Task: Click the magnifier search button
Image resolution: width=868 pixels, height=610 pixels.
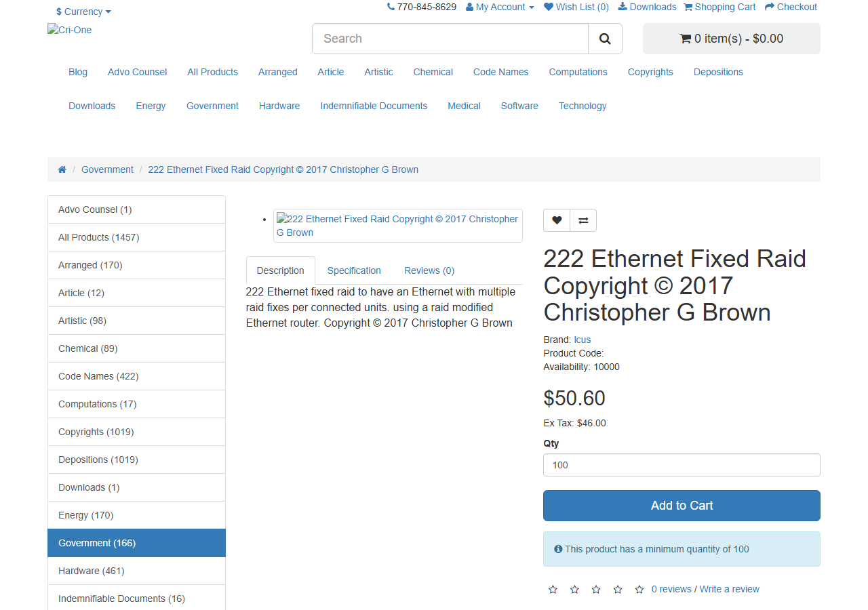Action: pyautogui.click(x=605, y=39)
